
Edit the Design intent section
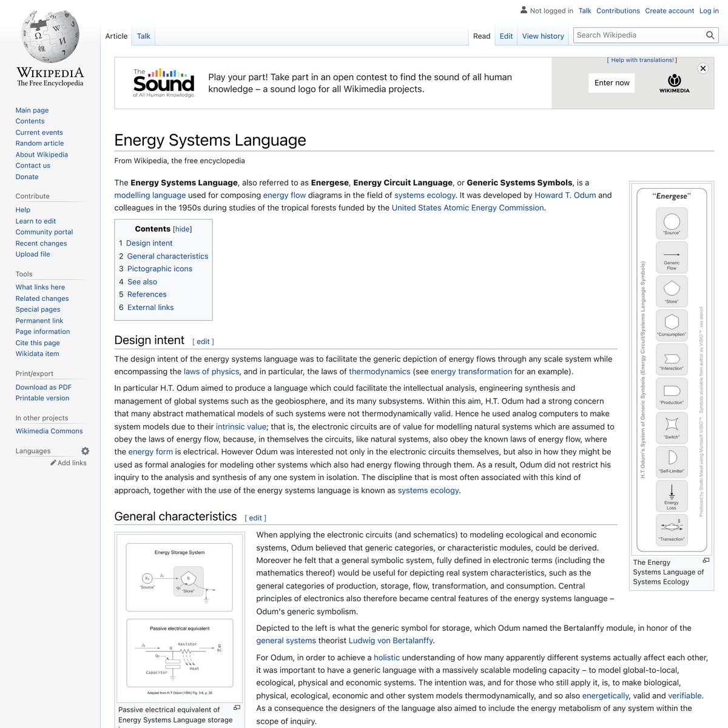click(x=203, y=341)
